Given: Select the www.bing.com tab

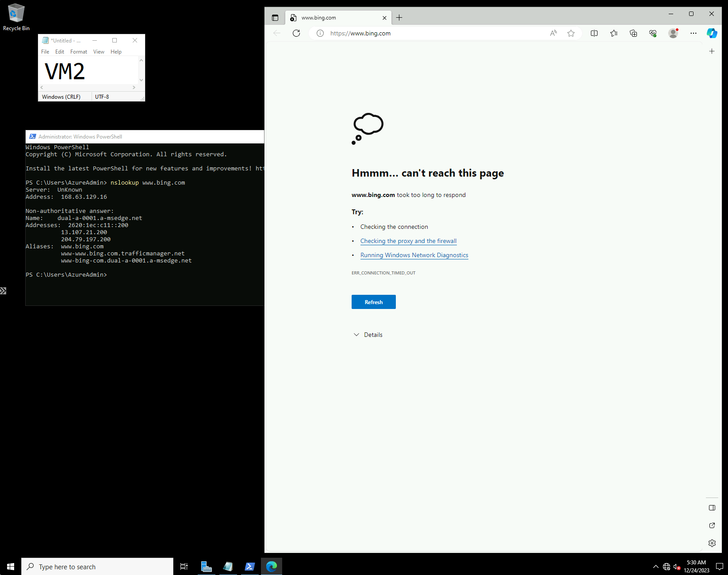Looking at the screenshot, I should 338,18.
